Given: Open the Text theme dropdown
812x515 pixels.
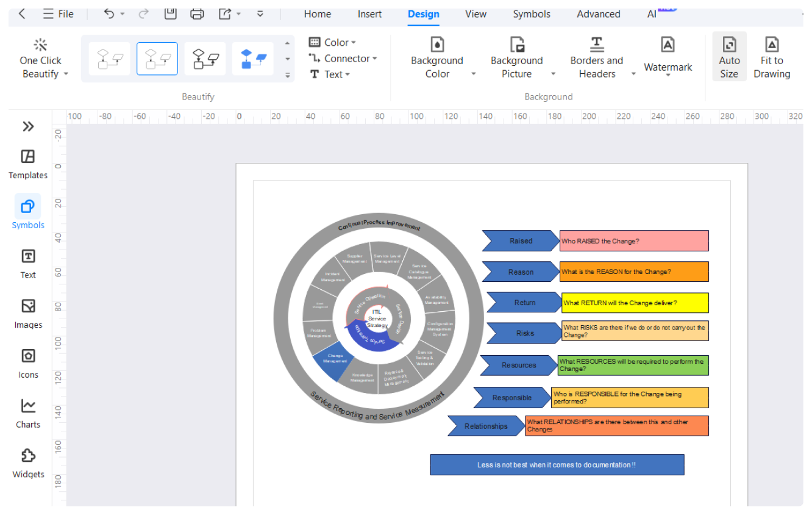Looking at the screenshot, I should pos(330,74).
